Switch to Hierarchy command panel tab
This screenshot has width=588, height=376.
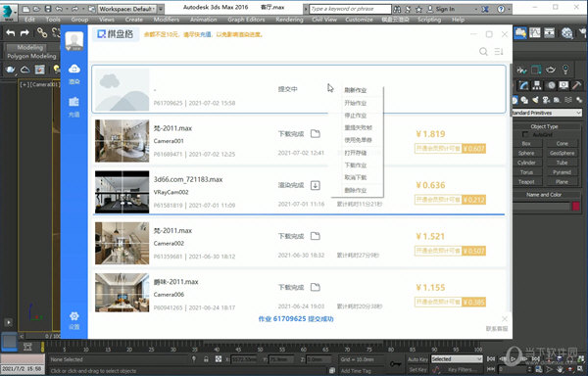(537, 85)
